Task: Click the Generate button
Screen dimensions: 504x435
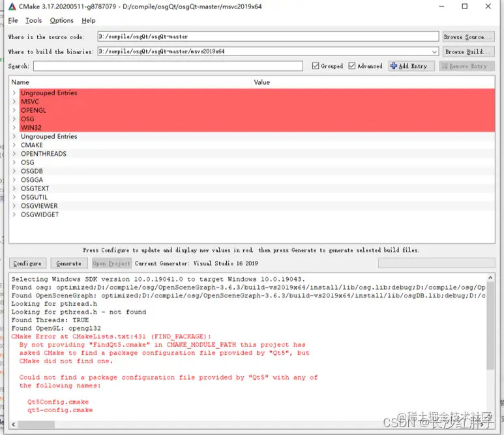Action: point(68,263)
